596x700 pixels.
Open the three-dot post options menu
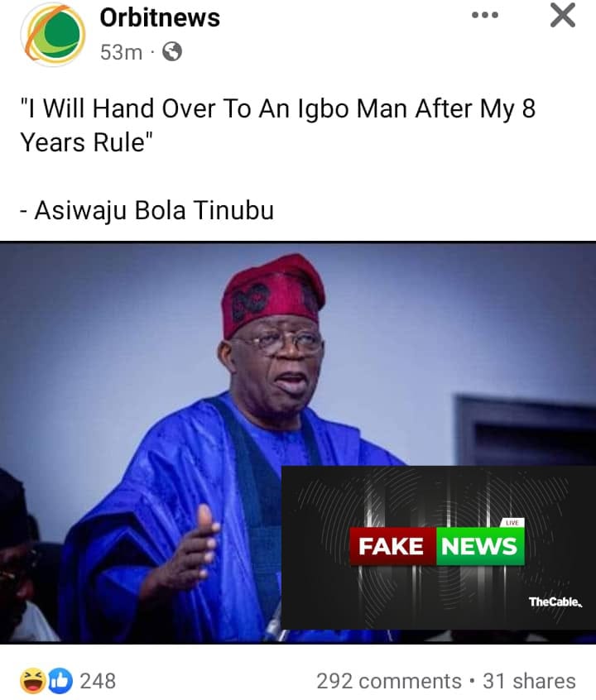[485, 15]
